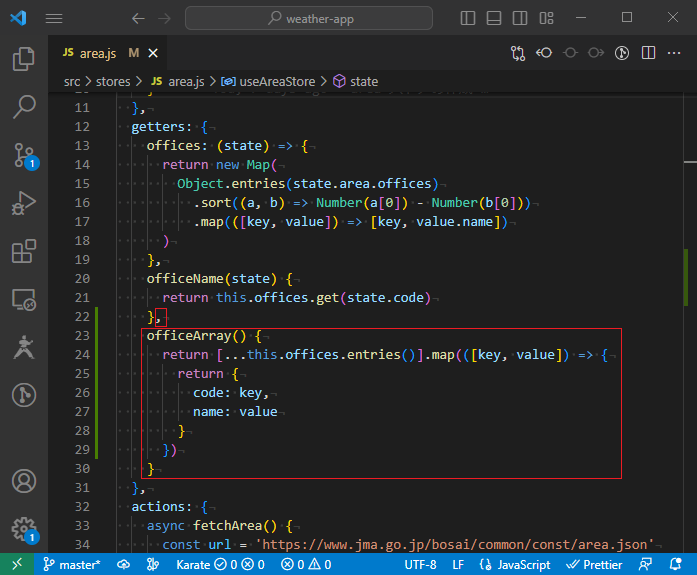Open Problems via errors and warnings count

(x=306, y=564)
